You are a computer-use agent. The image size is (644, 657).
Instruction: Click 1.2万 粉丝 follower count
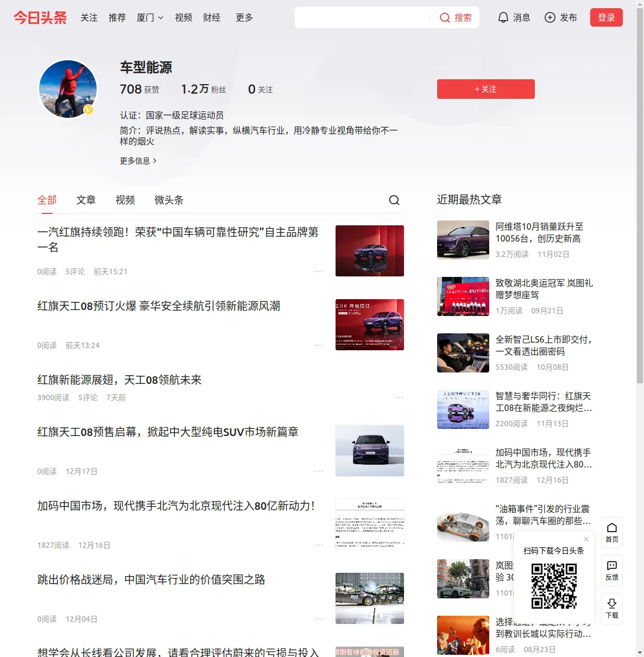coord(204,89)
